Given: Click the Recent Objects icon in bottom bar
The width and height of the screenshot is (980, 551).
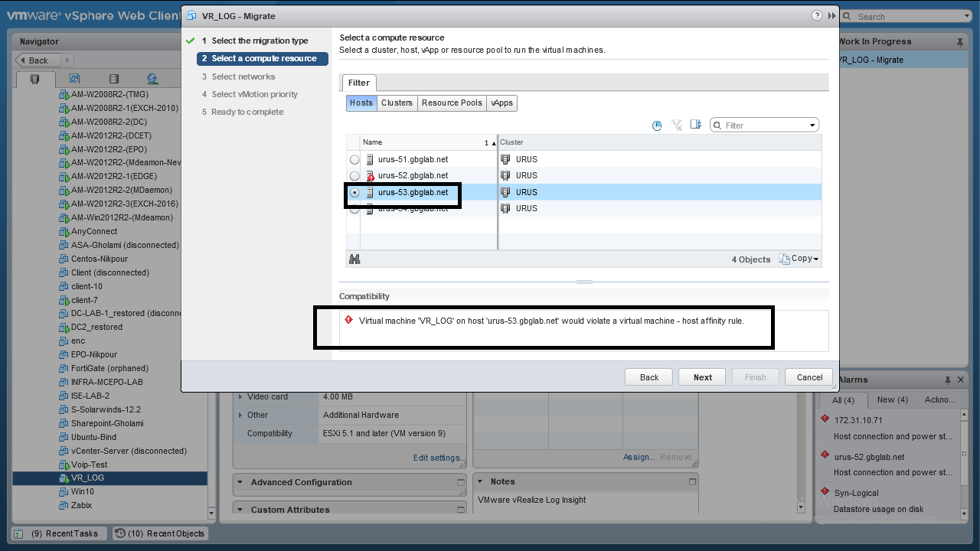Looking at the screenshot, I should pyautogui.click(x=120, y=533).
